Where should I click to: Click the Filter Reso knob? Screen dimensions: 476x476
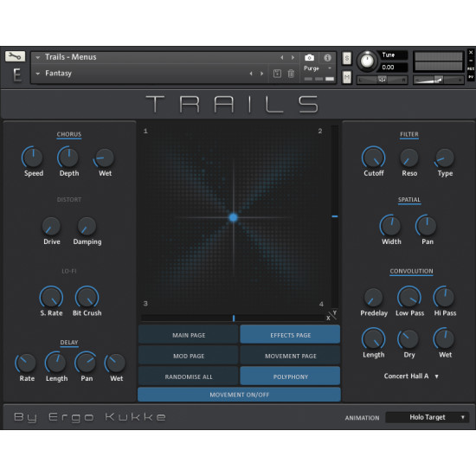[x=408, y=158]
